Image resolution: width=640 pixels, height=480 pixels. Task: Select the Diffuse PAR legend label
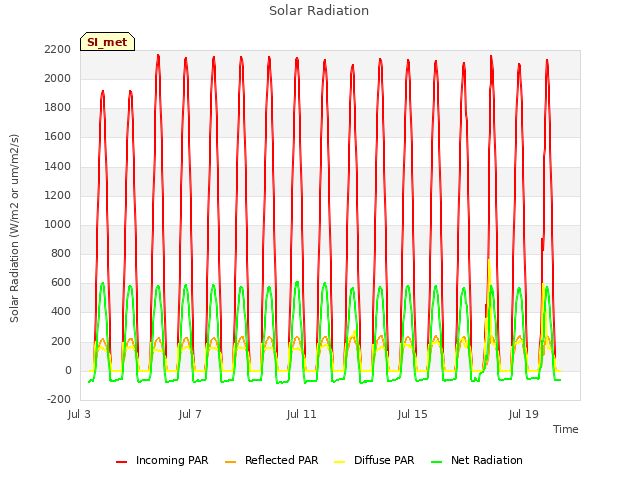[384, 460]
